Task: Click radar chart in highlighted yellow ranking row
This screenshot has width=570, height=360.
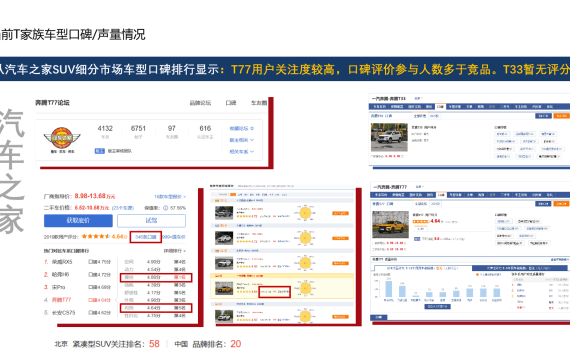Action: click(305, 288)
